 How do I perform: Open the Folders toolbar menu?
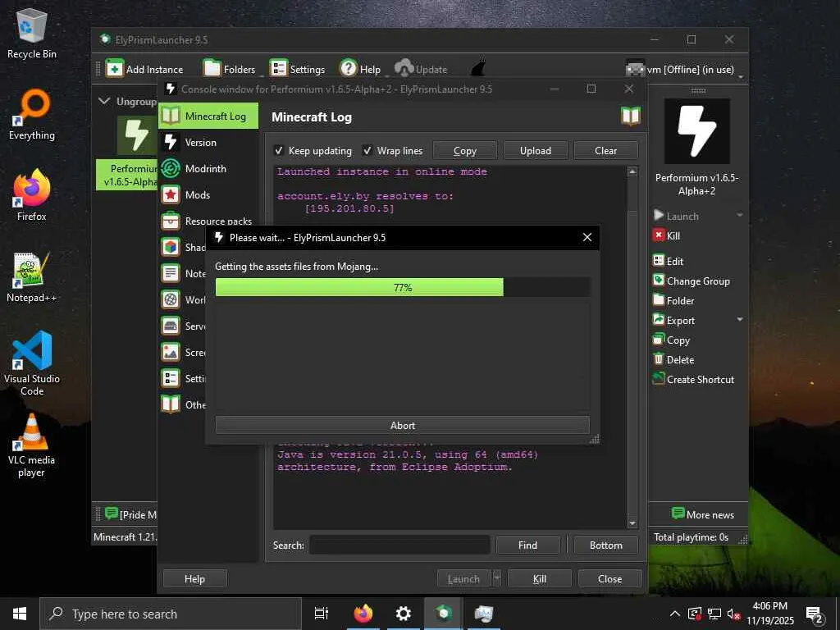[x=230, y=69]
